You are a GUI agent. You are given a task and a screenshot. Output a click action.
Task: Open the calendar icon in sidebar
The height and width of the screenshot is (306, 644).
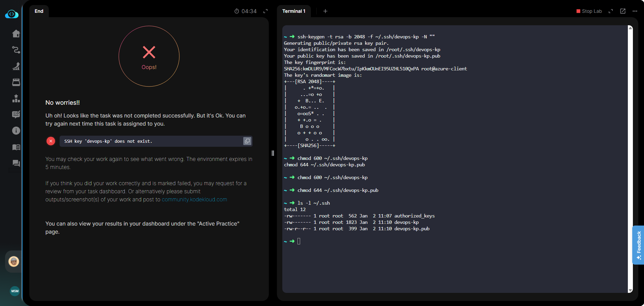16,82
